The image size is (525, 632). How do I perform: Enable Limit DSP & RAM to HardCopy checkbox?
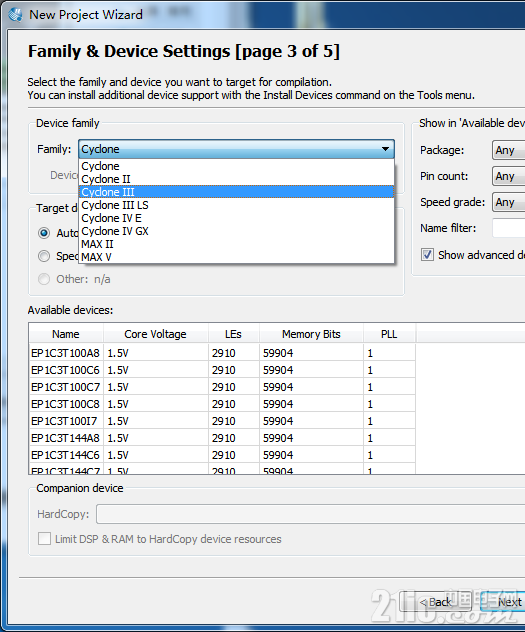44,539
